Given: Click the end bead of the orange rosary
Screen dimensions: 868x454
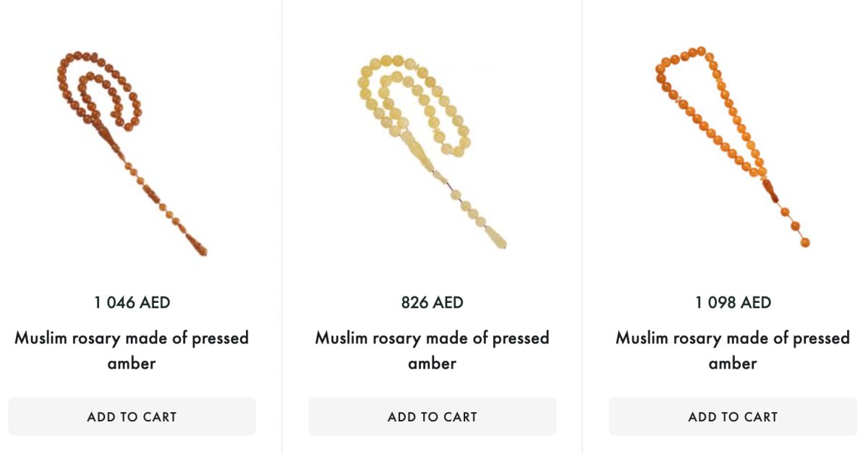Looking at the screenshot, I should [x=804, y=242].
